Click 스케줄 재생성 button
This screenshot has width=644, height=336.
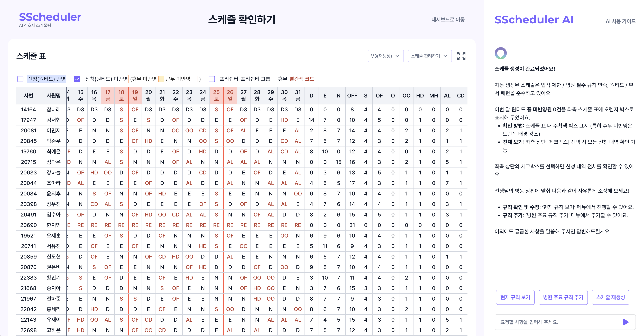pyautogui.click(x=610, y=297)
